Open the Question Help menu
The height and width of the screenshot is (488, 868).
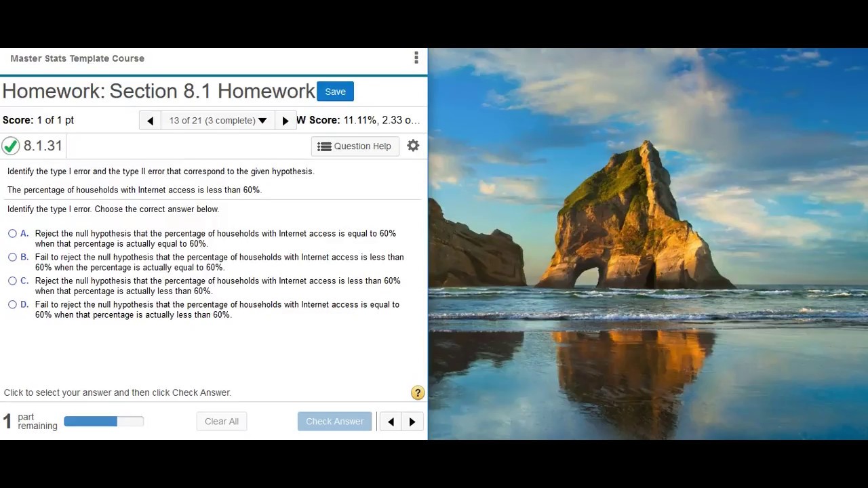[355, 146]
